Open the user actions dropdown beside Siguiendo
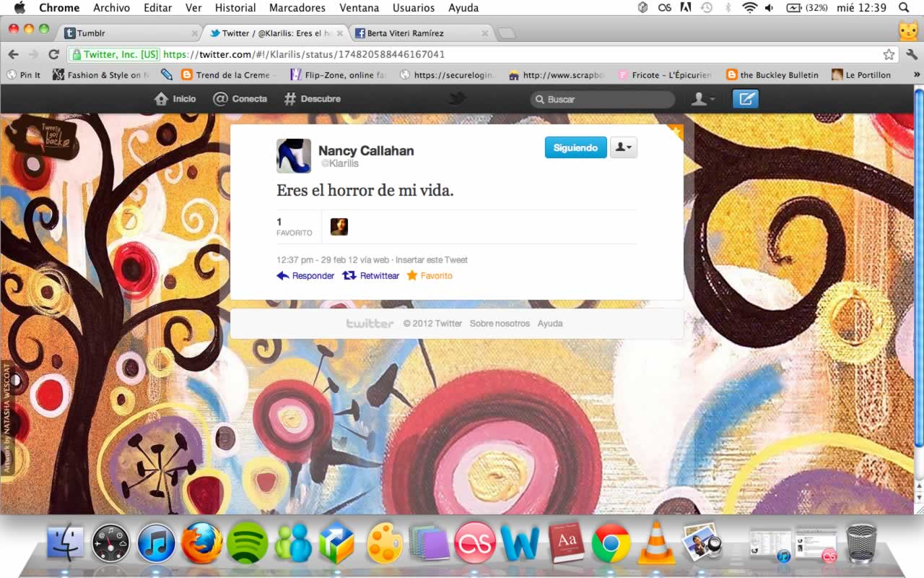This screenshot has height=578, width=924. coord(623,147)
